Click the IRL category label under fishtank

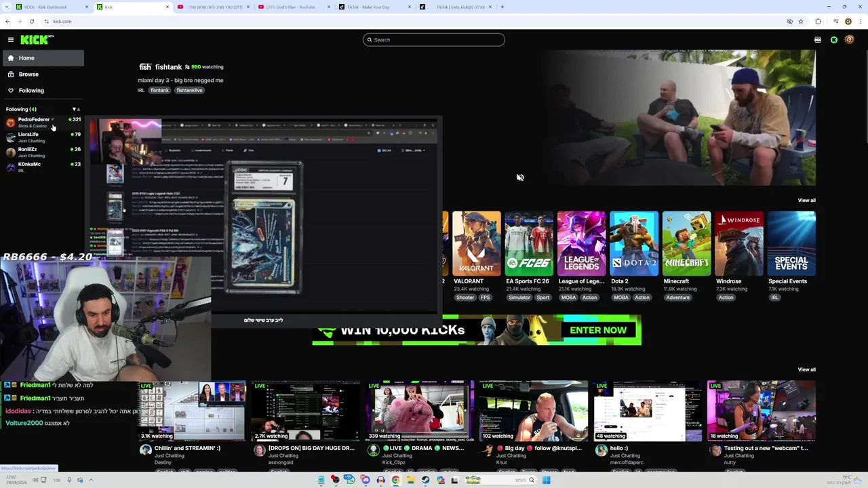[141, 90]
